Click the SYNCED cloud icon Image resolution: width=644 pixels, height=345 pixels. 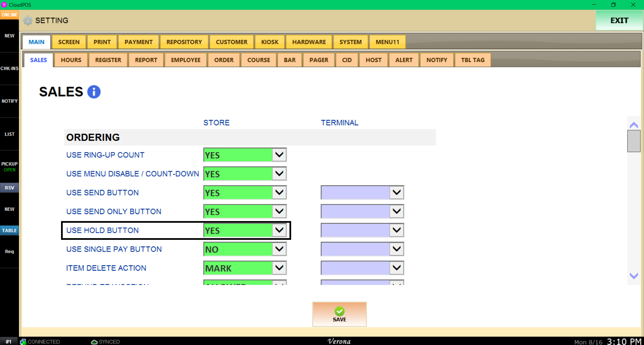click(x=94, y=342)
